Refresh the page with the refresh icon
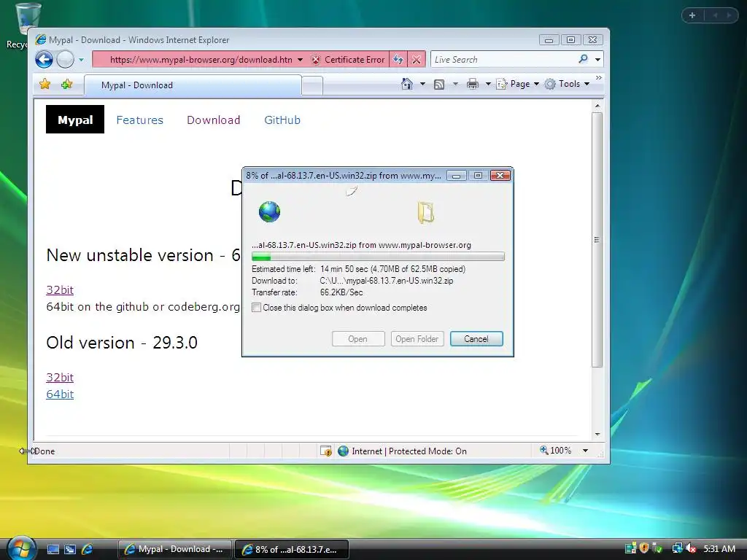The image size is (747, 560). coord(398,60)
